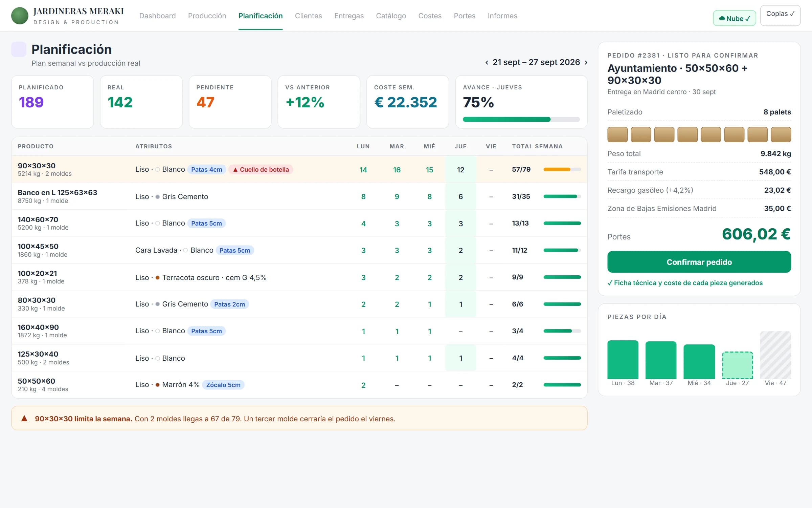Open the Costes tab
This screenshot has height=508, width=812.
[430, 16]
